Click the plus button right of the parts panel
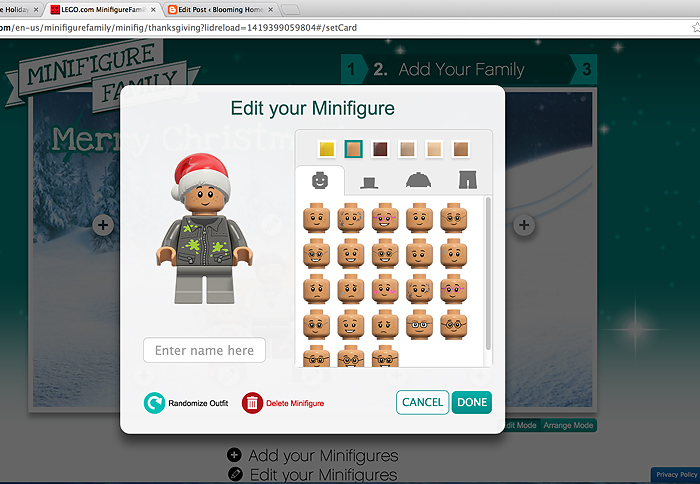 (x=524, y=225)
